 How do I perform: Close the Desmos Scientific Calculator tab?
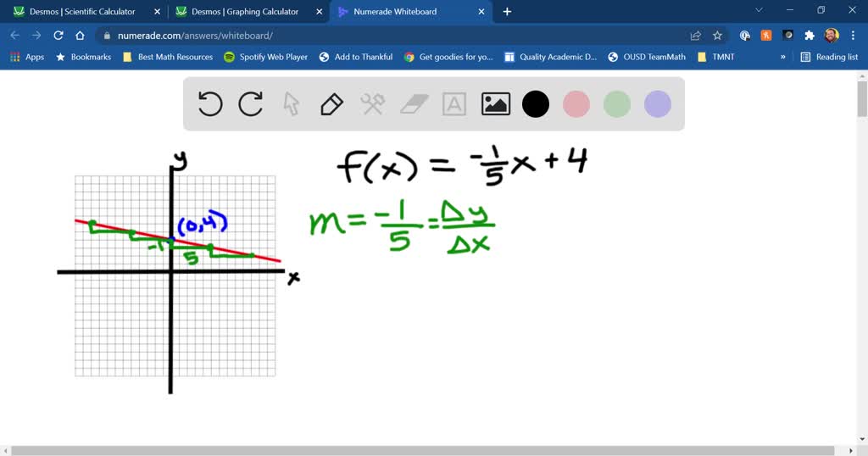[x=157, y=12]
